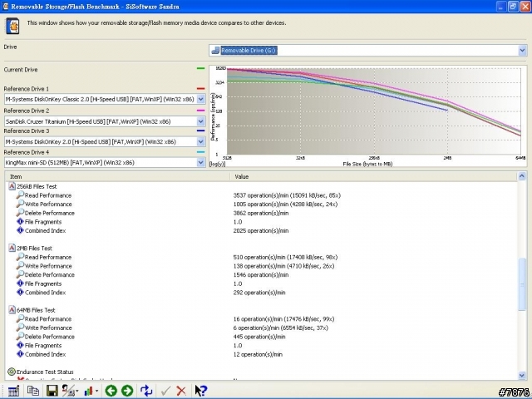Click the Item column header

117,176
